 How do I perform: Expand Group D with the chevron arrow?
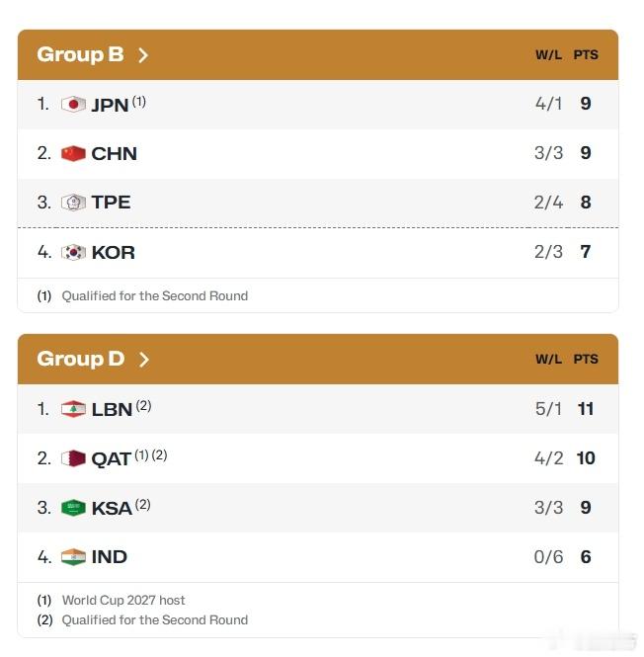point(144,360)
